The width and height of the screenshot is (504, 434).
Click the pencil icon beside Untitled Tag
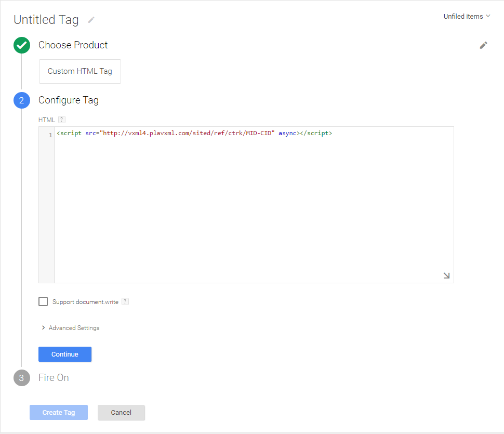pyautogui.click(x=91, y=20)
